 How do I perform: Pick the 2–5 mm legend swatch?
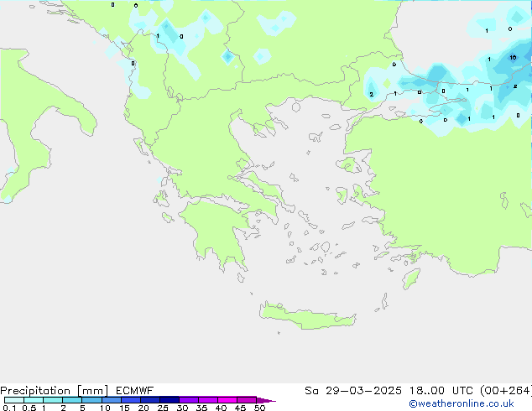[x=72, y=400]
